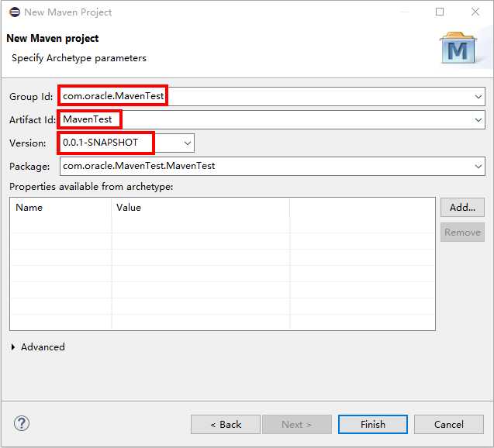This screenshot has height=448, width=494.
Task: Open the Package dropdown arrow
Action: [x=478, y=166]
